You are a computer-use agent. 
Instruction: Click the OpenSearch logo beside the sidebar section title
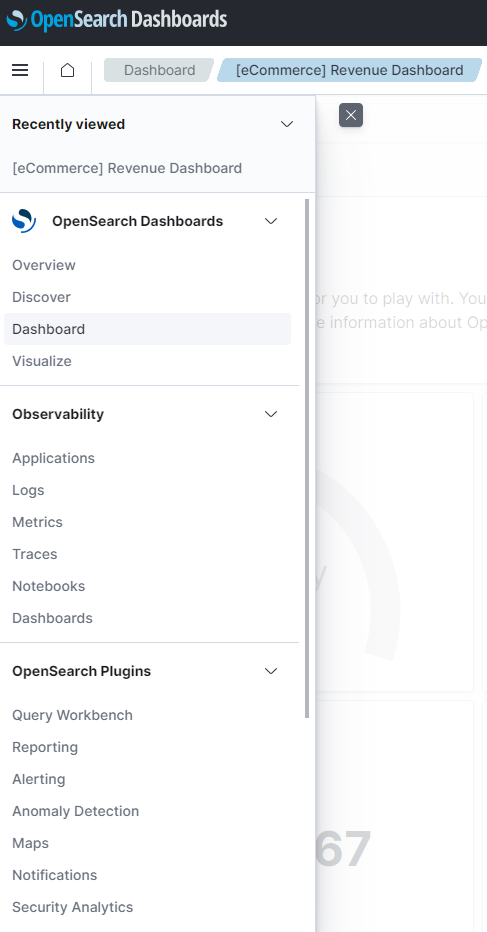pos(24,221)
